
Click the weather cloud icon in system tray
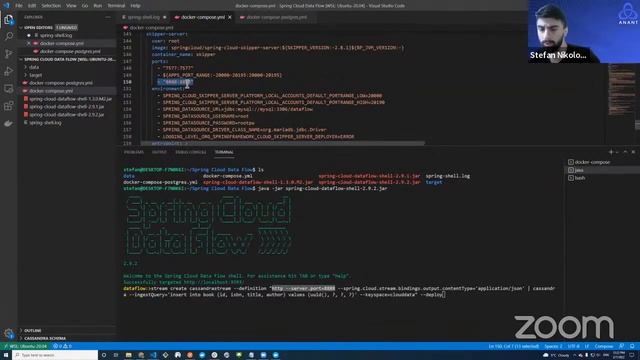[546, 355]
